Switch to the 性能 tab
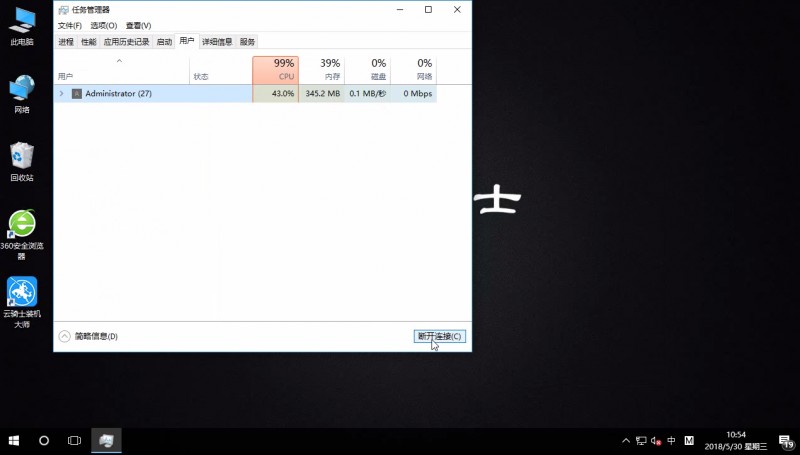 pos(89,42)
